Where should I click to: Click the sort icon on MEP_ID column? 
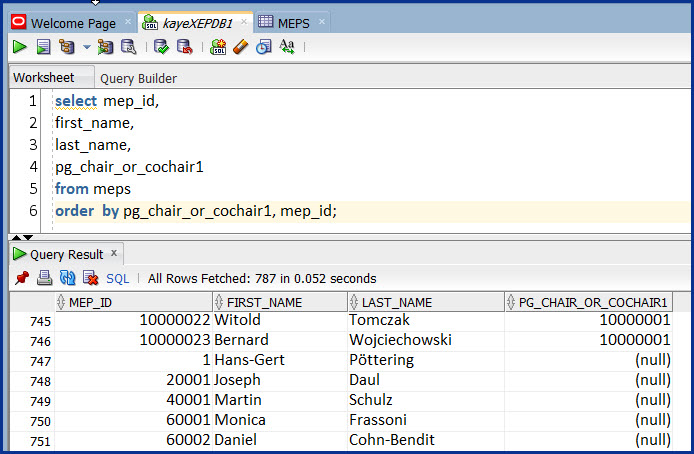[61, 302]
